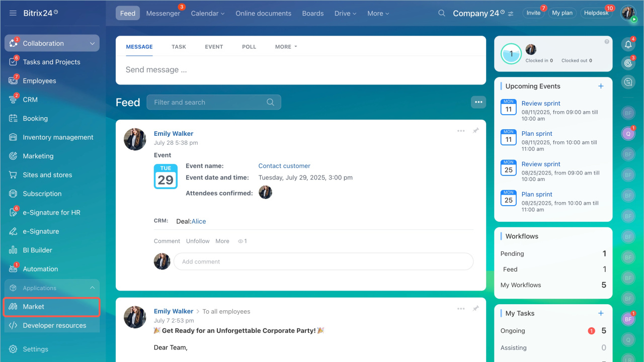
Task: Click the Filter and search field
Action: click(x=209, y=102)
